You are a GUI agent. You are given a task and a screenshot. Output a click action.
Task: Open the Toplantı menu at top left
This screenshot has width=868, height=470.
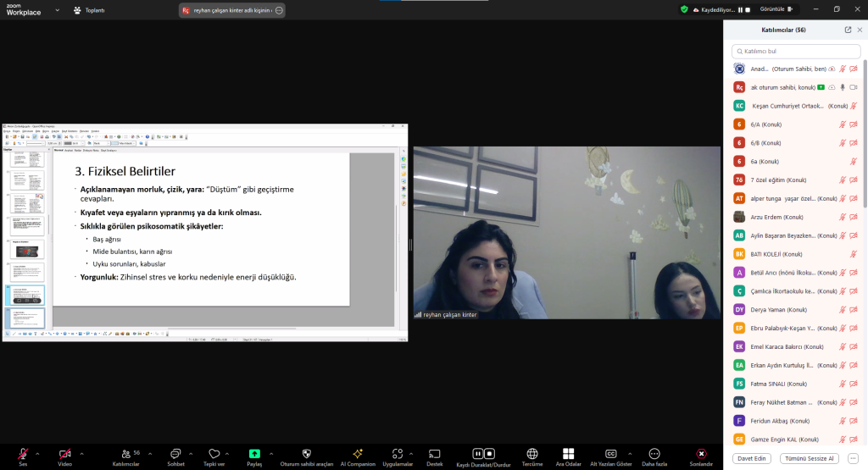tap(89, 10)
